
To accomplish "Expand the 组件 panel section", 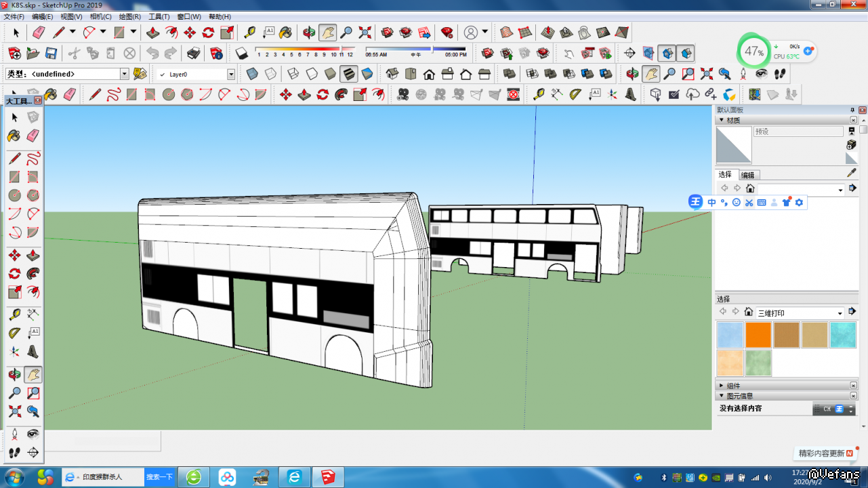I will (721, 385).
